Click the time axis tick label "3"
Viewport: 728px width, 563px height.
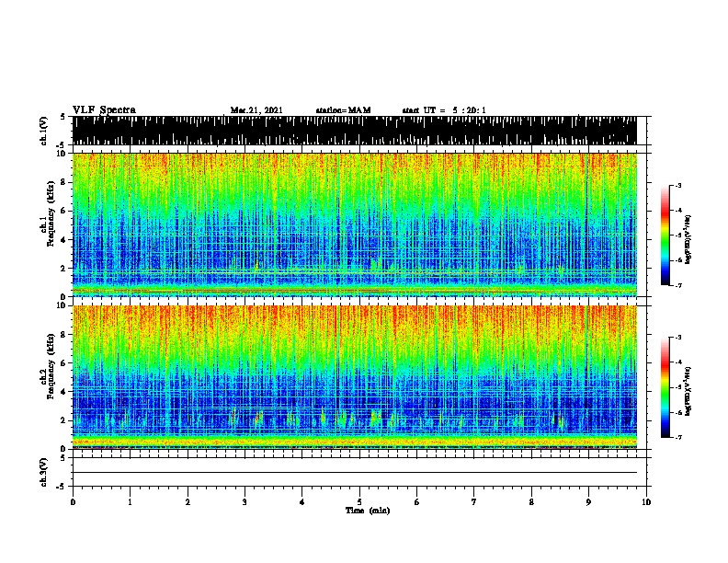[245, 502]
